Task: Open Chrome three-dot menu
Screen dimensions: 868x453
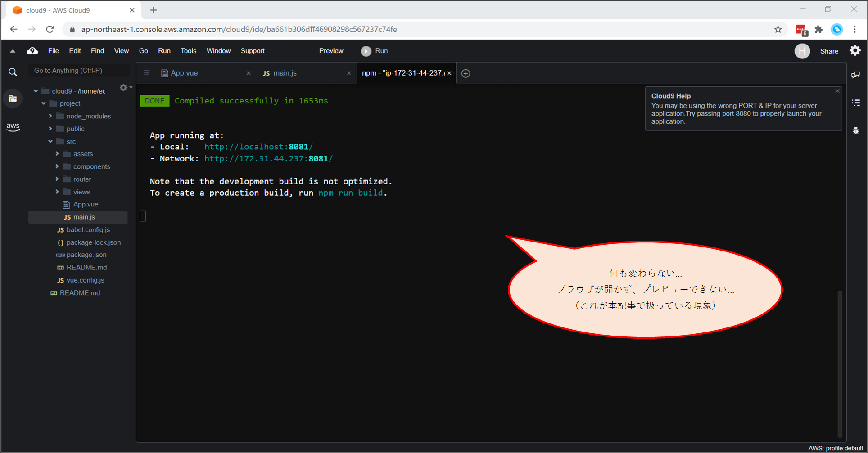Action: (854, 29)
